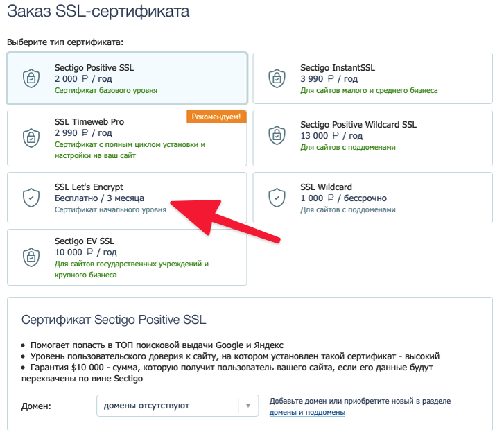The image size is (504, 448).
Task: Click the Домен dropdown arrow
Action: [248, 406]
